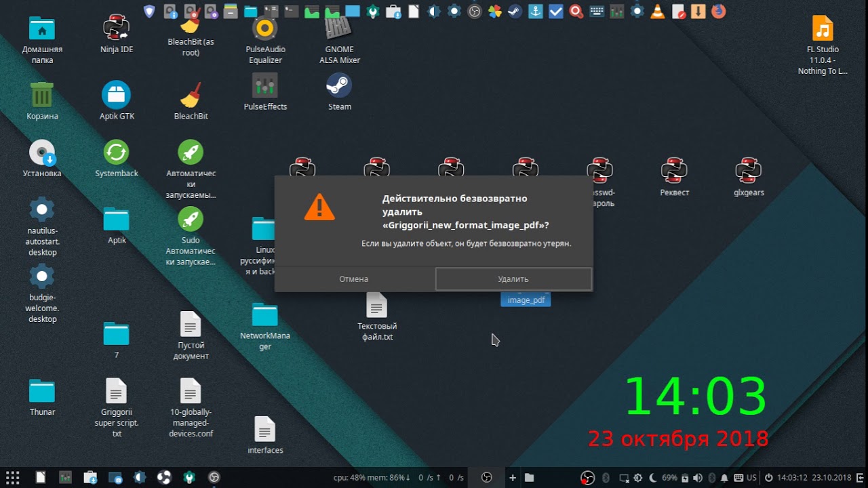Click the plus icon in bottom panel

pos(513,478)
